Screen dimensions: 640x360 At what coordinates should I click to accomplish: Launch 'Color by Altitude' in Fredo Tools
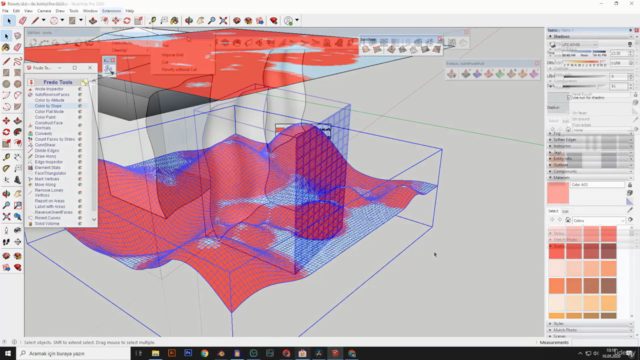pyautogui.click(x=49, y=100)
